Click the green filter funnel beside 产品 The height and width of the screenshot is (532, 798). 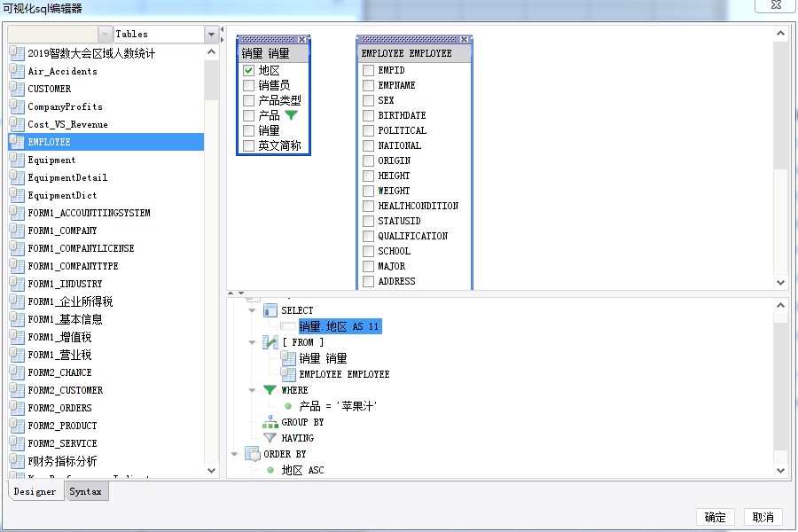[291, 115]
